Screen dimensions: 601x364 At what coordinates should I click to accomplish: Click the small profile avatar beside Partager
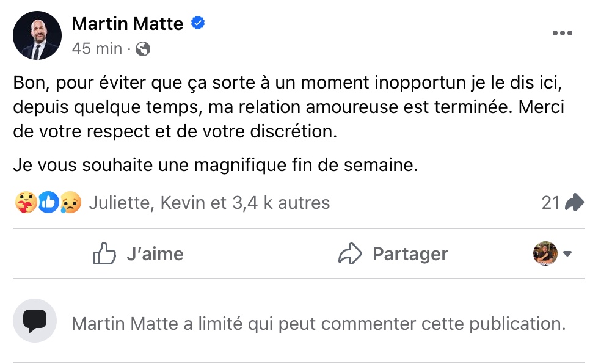pos(545,253)
